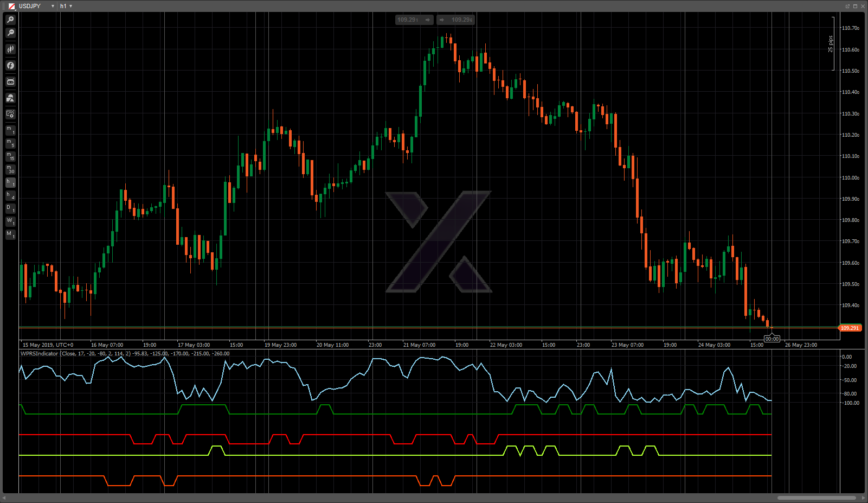This screenshot has height=503, width=868.
Task: Switch chart to m15 timeframe
Action: click(10, 156)
